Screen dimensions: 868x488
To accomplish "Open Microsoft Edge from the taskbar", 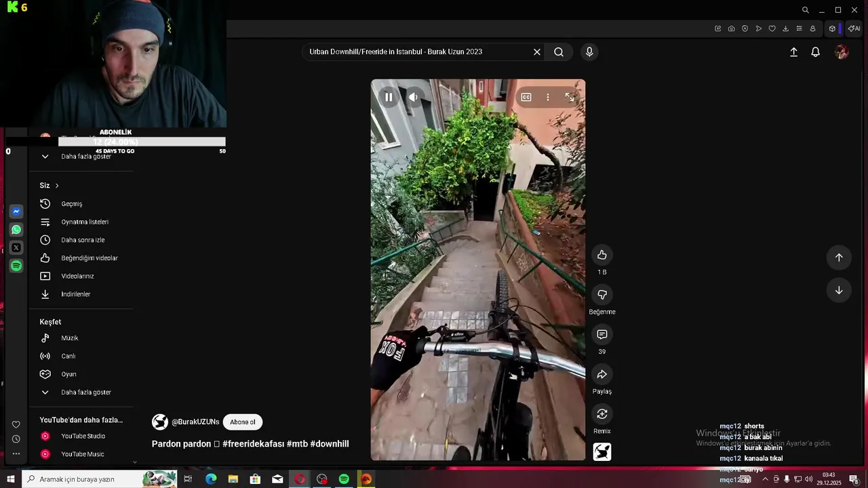I will [211, 479].
